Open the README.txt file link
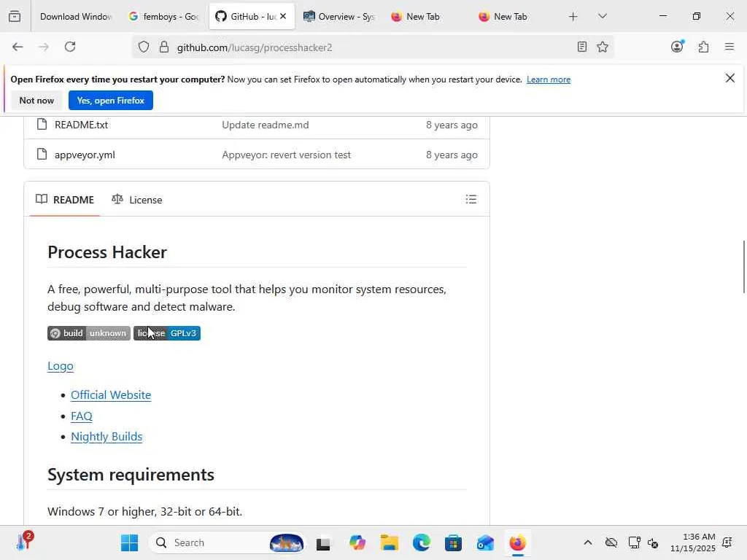The height and width of the screenshot is (560, 747). click(82, 125)
